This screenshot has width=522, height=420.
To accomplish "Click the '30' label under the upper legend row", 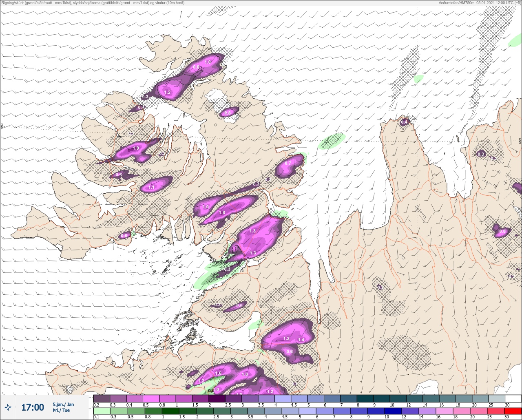I will coord(507,405).
